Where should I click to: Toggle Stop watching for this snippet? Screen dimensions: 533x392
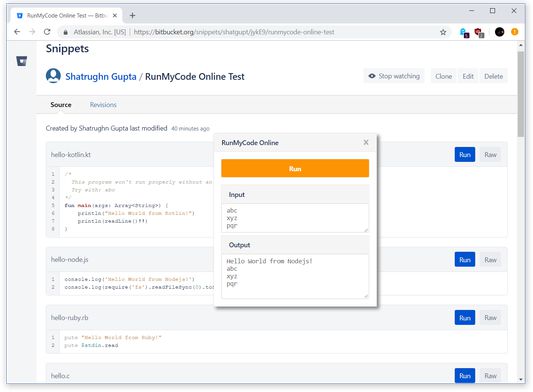pyautogui.click(x=394, y=76)
